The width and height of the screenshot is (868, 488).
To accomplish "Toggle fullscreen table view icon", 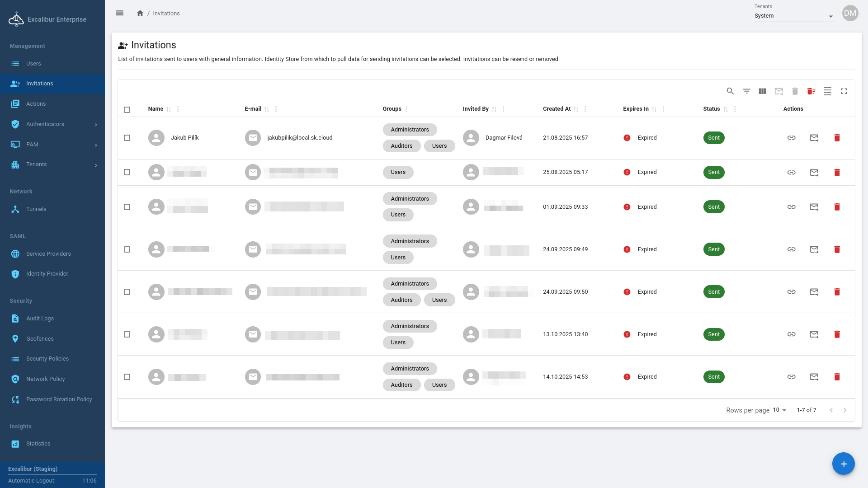I will (x=844, y=91).
